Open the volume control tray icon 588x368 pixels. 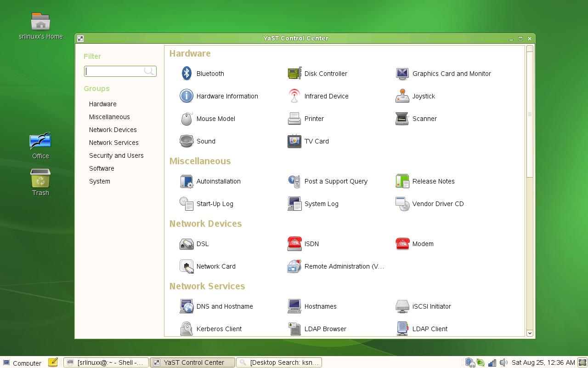coord(503,362)
